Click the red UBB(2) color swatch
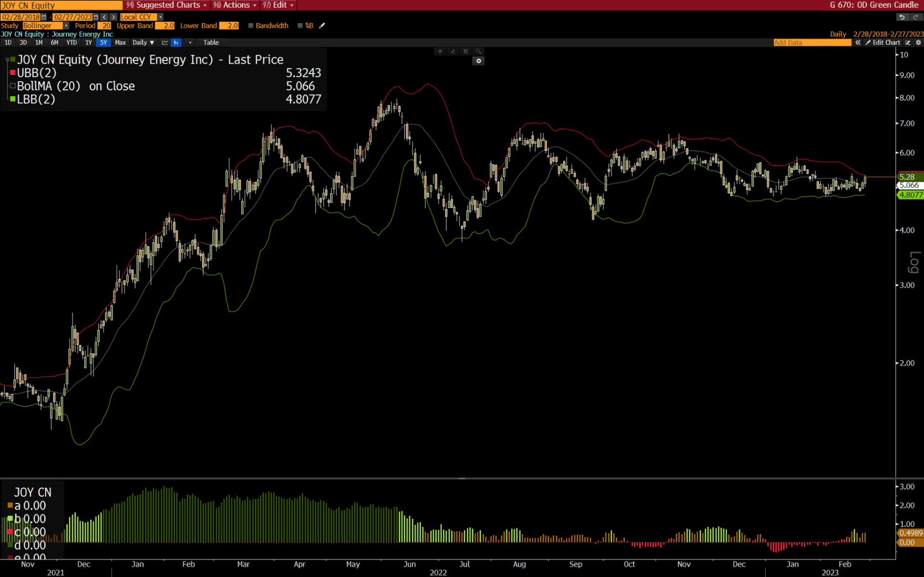Image resolution: width=924 pixels, height=577 pixels. coord(13,73)
